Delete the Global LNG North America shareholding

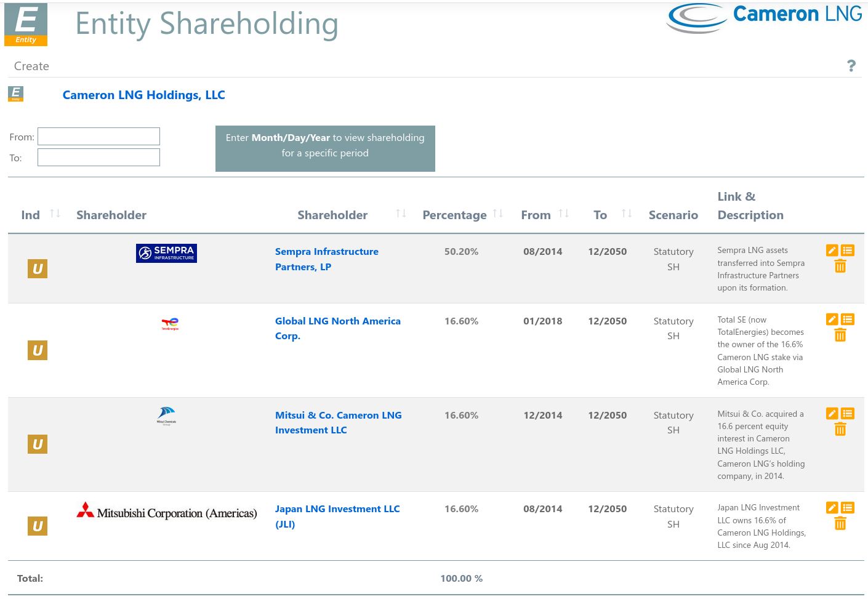(840, 335)
